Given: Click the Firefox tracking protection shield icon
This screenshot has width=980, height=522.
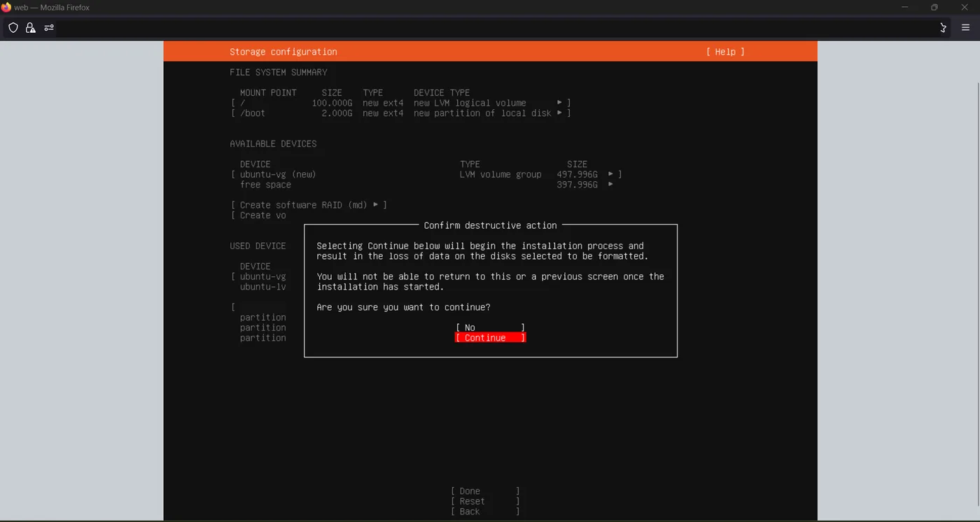Looking at the screenshot, I should pyautogui.click(x=13, y=28).
